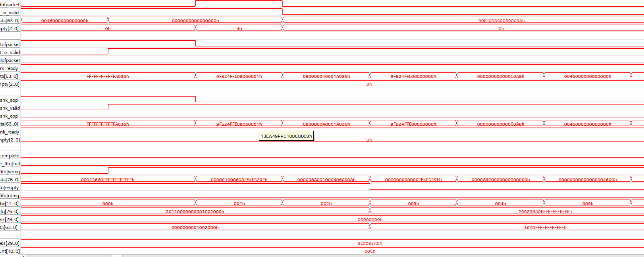Click data value 36A0FFFFFFFFFFFFh
The height and width of the screenshot is (257, 644).
(545, 227)
